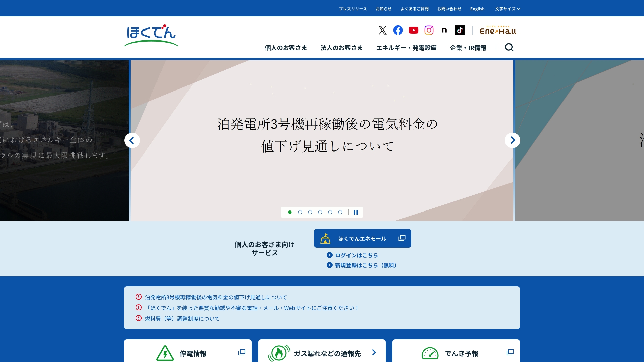Open the Instagram icon in header
This screenshot has height=362, width=644.
[429, 30]
